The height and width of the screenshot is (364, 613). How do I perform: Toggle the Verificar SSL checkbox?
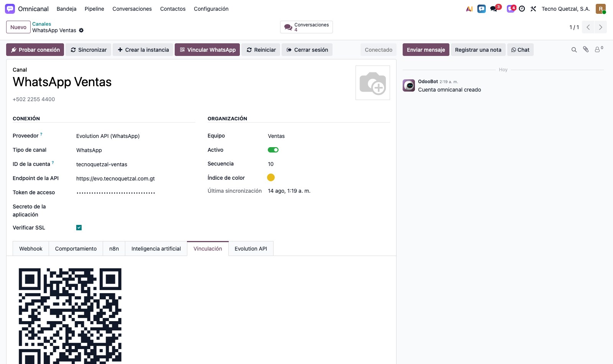point(79,228)
